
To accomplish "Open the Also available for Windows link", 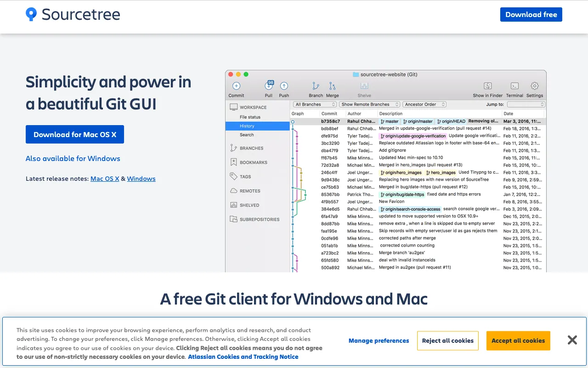I will click(73, 158).
